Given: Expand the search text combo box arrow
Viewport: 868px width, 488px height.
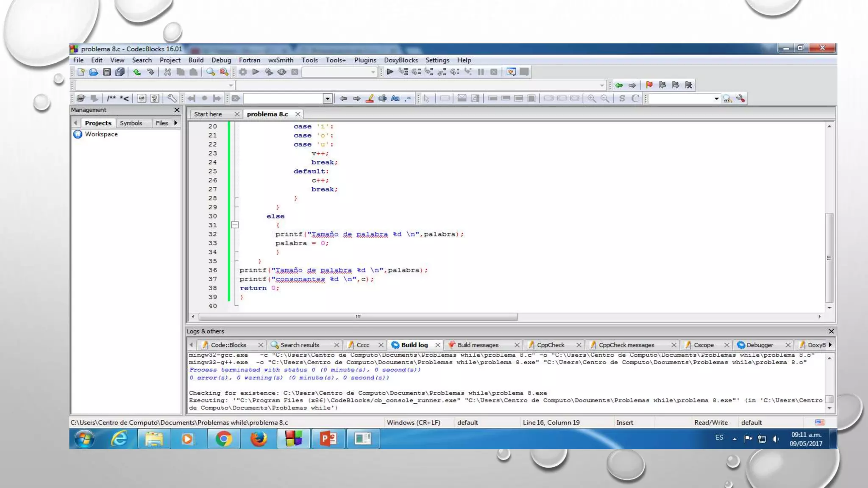Looking at the screenshot, I should coord(327,99).
